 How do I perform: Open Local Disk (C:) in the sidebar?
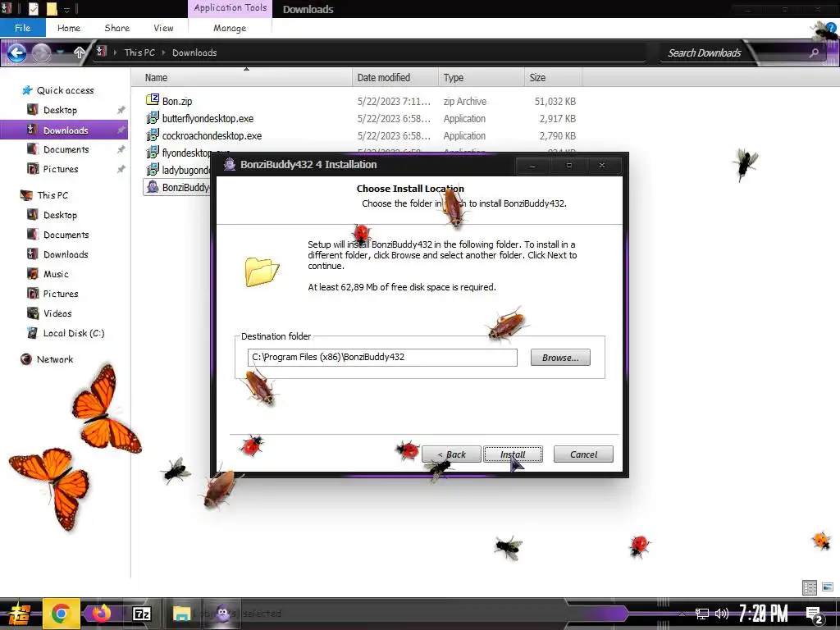click(x=73, y=333)
